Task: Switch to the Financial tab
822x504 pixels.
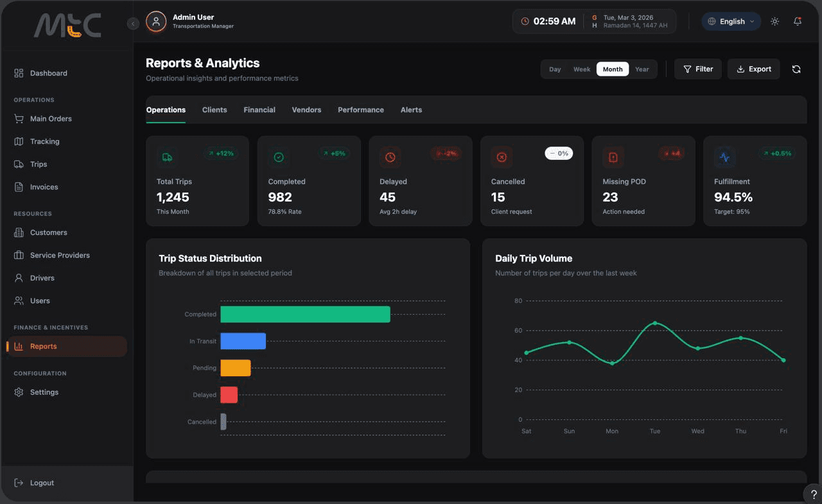Action: tap(259, 110)
